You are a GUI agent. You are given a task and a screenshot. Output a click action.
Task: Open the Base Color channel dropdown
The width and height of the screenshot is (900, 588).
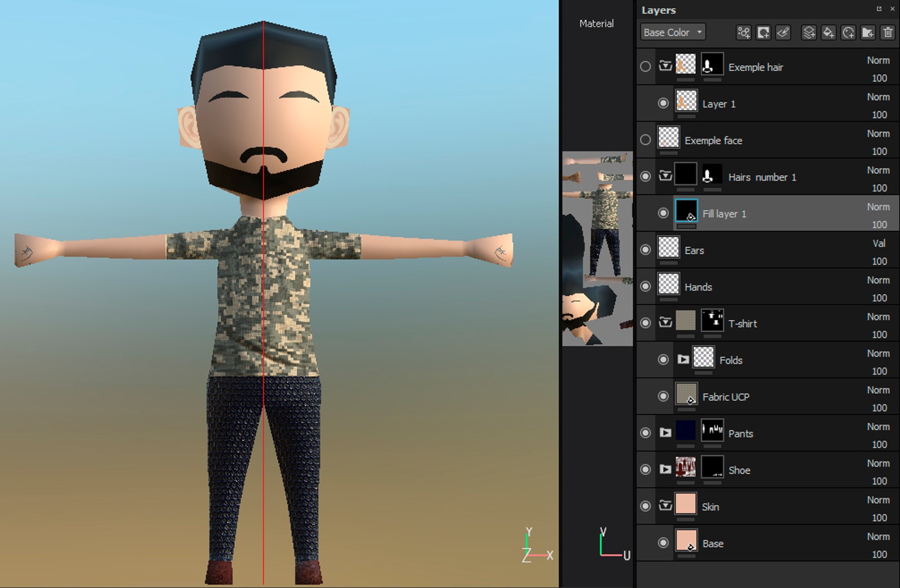(673, 33)
